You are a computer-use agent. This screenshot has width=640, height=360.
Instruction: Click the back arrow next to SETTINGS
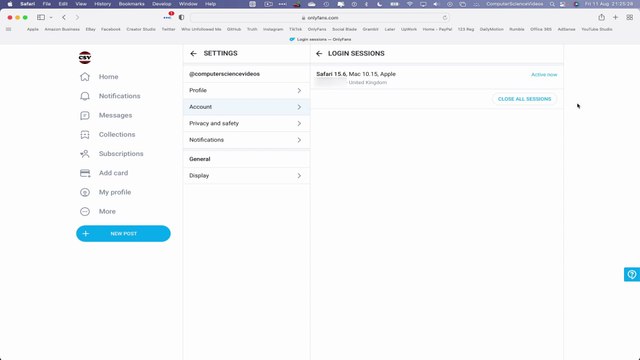[193, 53]
